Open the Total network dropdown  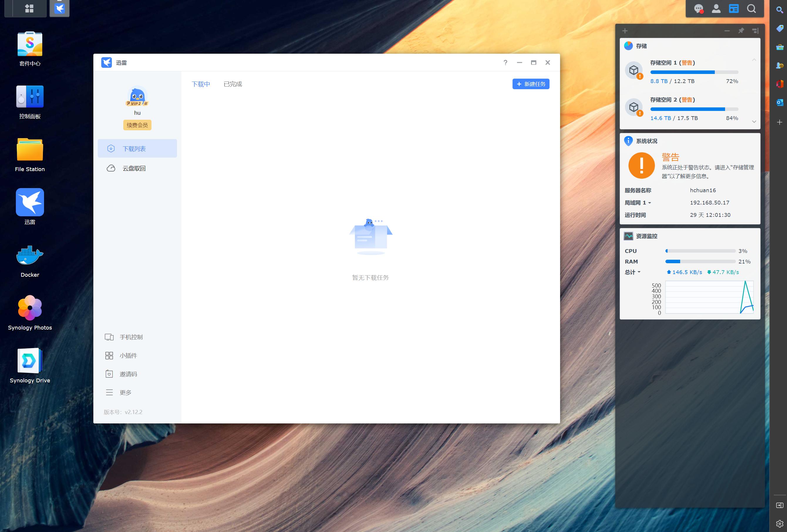point(639,272)
